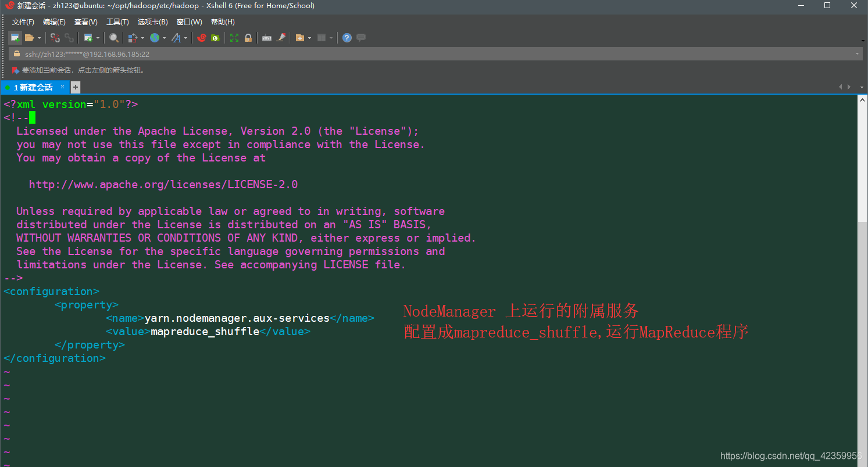
Task: Click the add-session bookmark arrow icon
Action: 15,70
